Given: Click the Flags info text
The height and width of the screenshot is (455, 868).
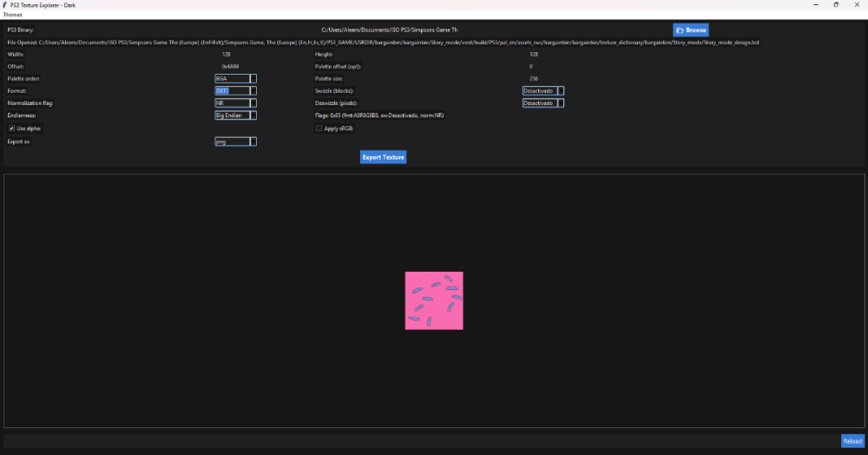Looking at the screenshot, I should point(379,115).
